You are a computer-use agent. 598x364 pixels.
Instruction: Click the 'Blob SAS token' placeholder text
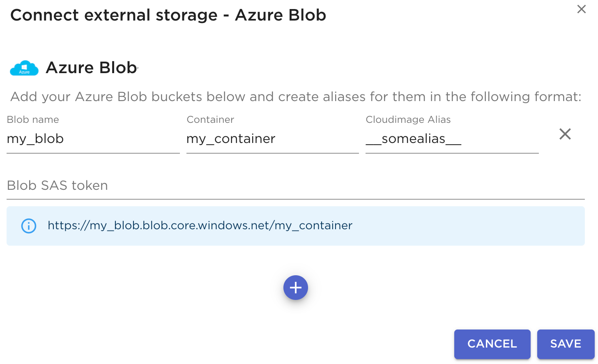pyautogui.click(x=57, y=186)
